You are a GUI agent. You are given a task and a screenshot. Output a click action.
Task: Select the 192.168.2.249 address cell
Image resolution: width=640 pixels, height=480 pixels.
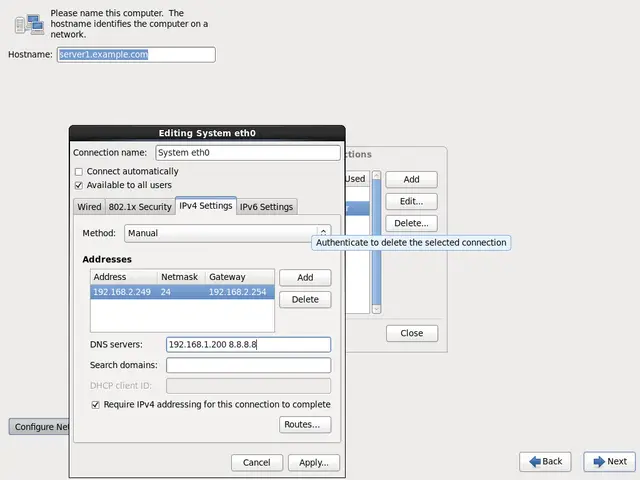click(122, 292)
